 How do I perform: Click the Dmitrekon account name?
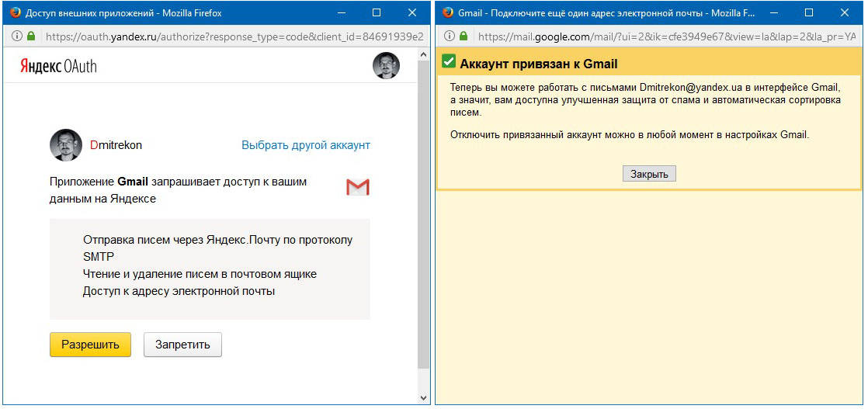coord(116,145)
